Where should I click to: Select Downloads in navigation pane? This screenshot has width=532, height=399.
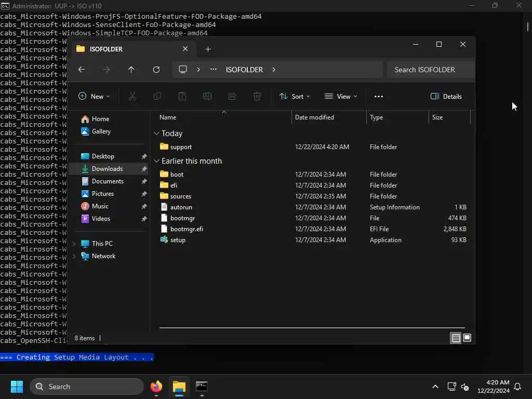109,169
